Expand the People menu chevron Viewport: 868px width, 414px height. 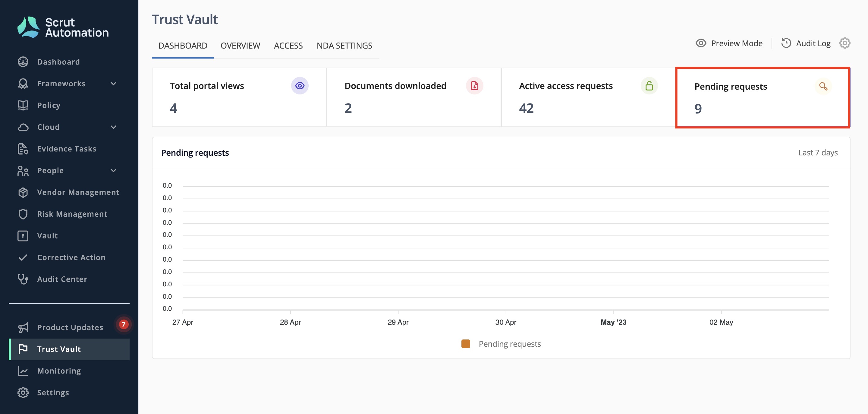tap(114, 171)
